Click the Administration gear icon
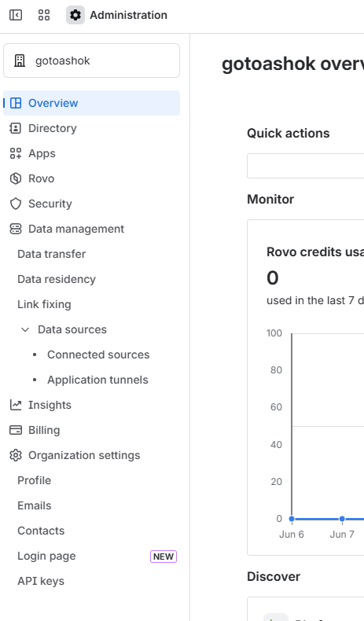The image size is (364, 621). [75, 15]
